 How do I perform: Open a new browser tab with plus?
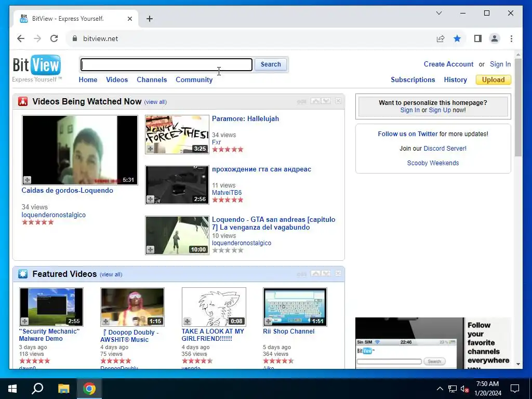[149, 19]
